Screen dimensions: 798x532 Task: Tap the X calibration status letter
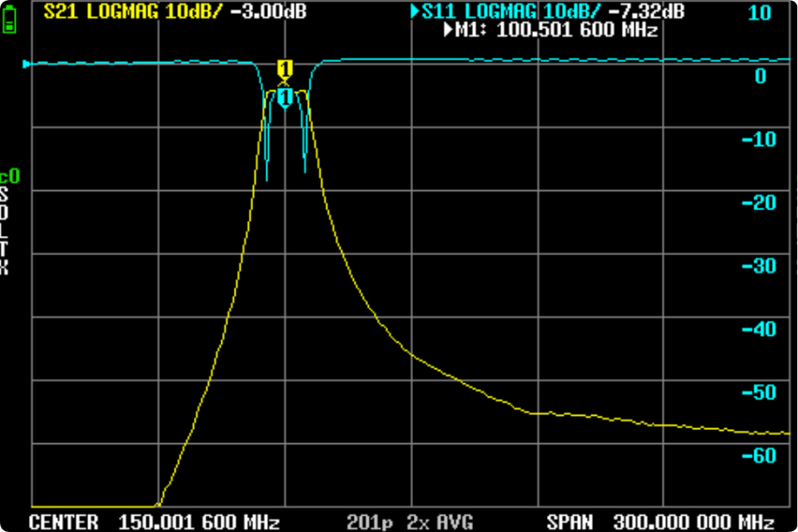(5, 269)
